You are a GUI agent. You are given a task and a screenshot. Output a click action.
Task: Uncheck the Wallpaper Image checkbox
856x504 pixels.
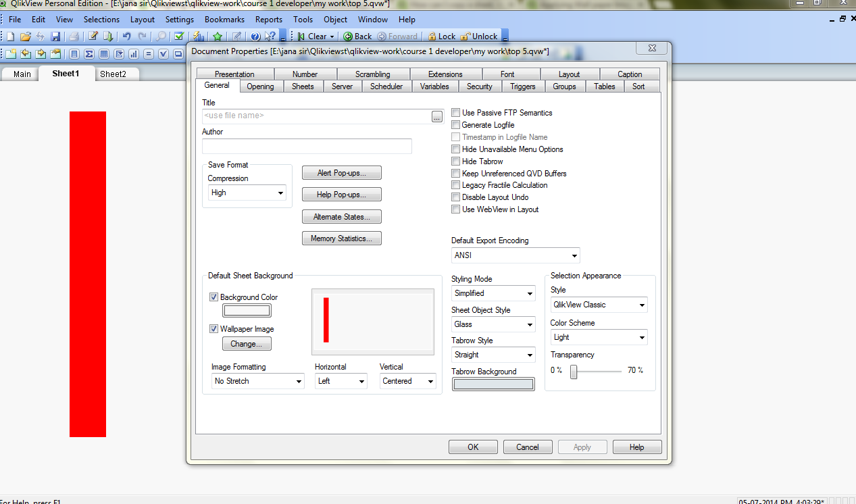pyautogui.click(x=213, y=329)
